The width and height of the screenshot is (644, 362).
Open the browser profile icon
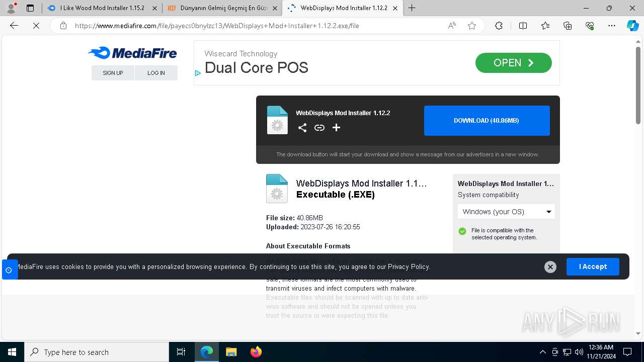11,8
